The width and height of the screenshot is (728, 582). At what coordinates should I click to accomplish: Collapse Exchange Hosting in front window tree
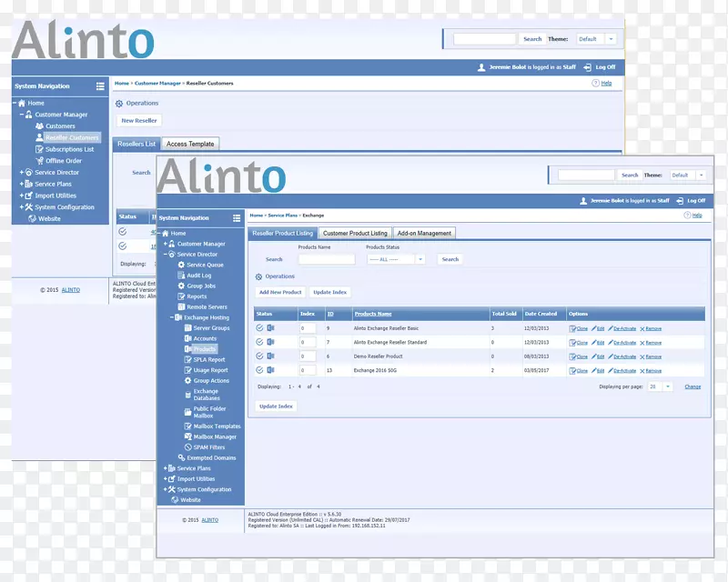pos(172,318)
